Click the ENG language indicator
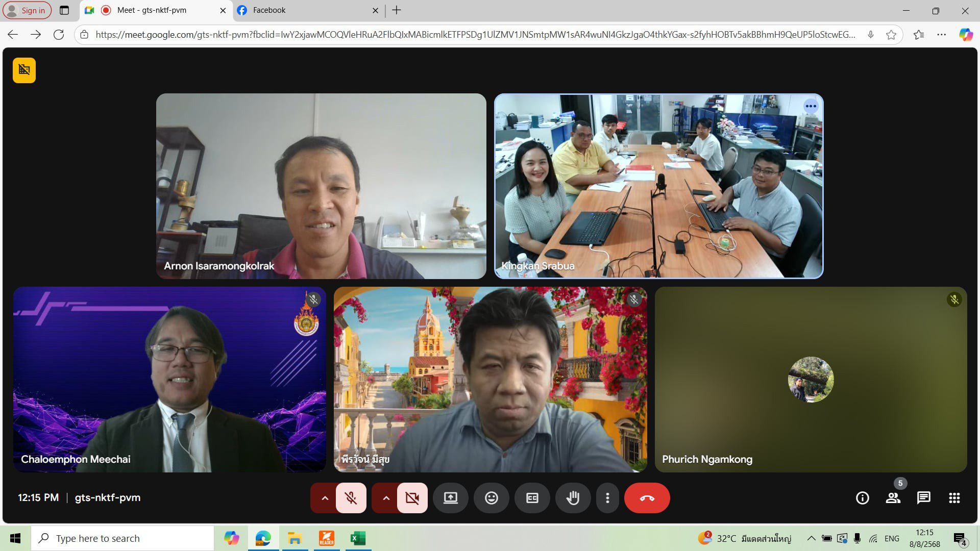This screenshot has width=980, height=551. (892, 538)
